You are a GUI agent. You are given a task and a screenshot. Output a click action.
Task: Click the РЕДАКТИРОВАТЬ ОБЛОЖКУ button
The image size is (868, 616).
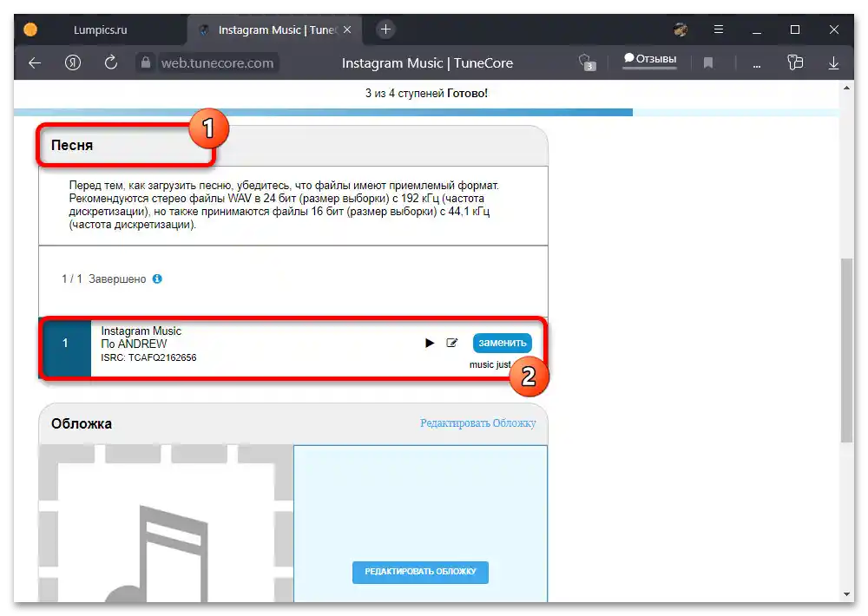coord(420,572)
